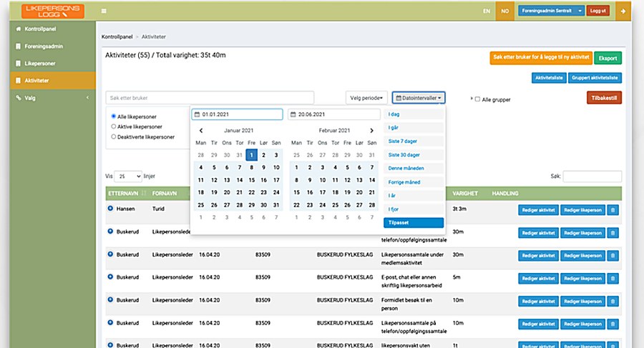Click trash icon in Formidlet besøk row
This screenshot has height=348, width=644.
(x=613, y=302)
